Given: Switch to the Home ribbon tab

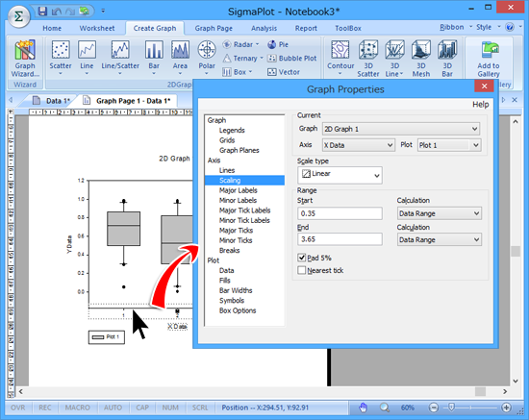Looking at the screenshot, I should (x=52, y=28).
